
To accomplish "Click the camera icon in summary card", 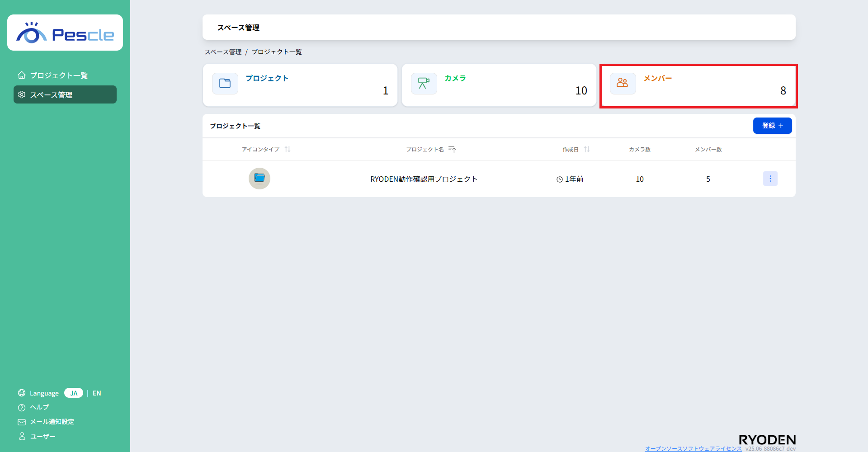I will point(424,84).
